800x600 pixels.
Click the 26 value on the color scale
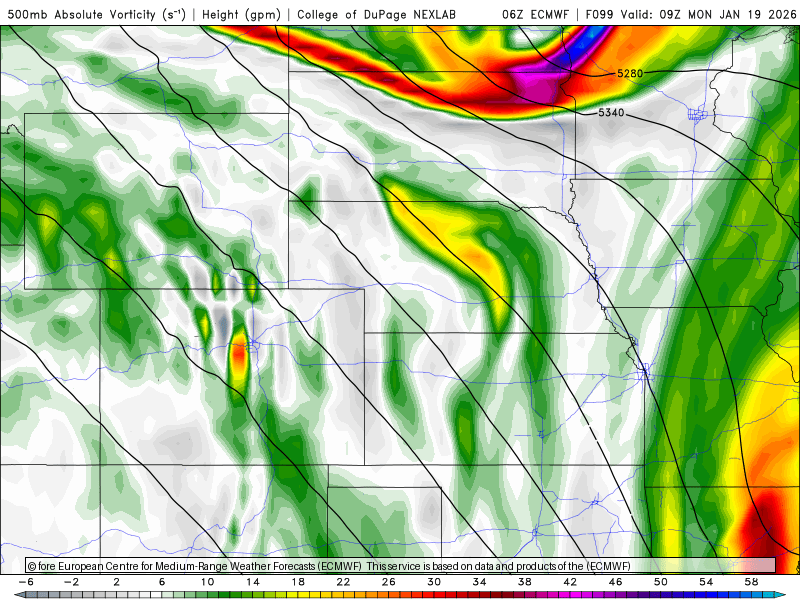click(389, 582)
